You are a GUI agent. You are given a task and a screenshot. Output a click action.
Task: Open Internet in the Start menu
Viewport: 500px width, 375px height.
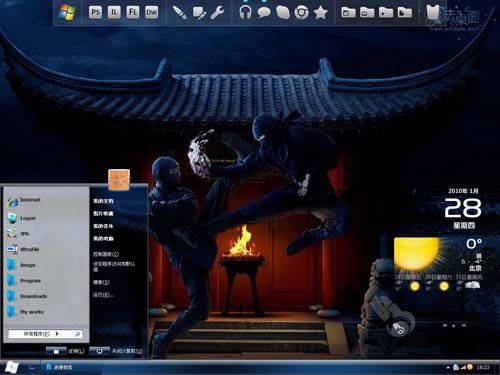coord(24,200)
